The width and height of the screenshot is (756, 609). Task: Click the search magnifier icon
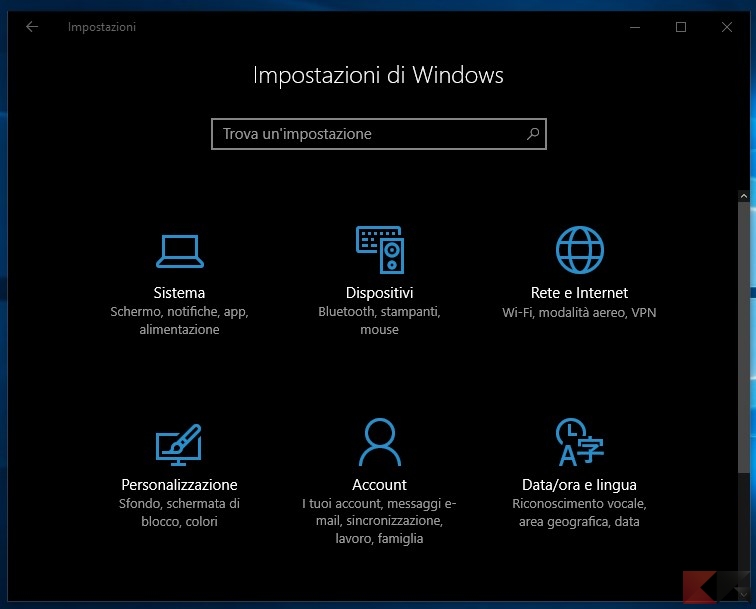533,134
